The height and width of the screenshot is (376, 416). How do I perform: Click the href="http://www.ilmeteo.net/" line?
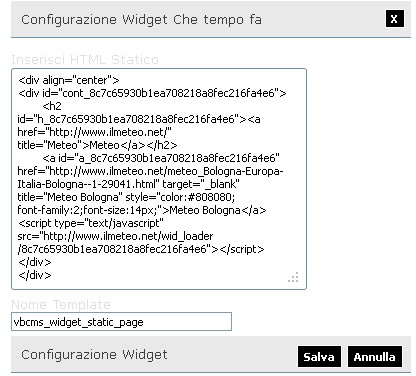[x=94, y=132]
